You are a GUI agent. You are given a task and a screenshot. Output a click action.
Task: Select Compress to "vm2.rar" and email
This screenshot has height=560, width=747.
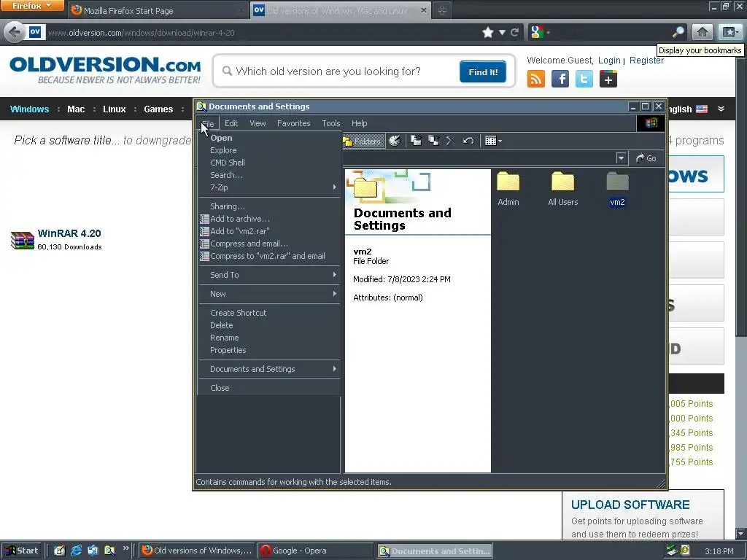(x=269, y=256)
